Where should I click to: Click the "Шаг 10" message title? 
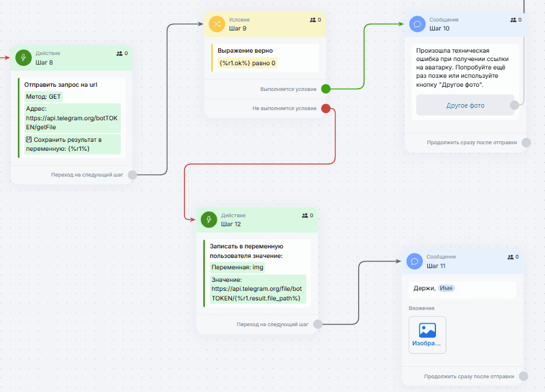click(440, 29)
